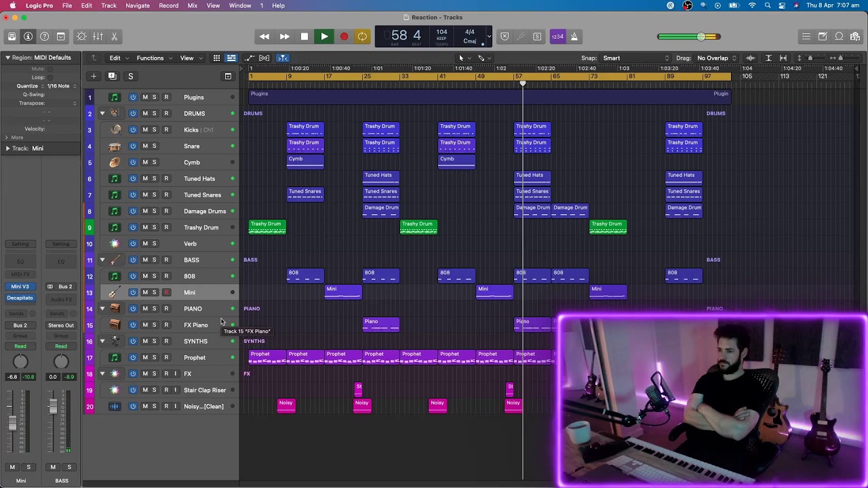Open the Navigate menu

pyautogui.click(x=138, y=5)
